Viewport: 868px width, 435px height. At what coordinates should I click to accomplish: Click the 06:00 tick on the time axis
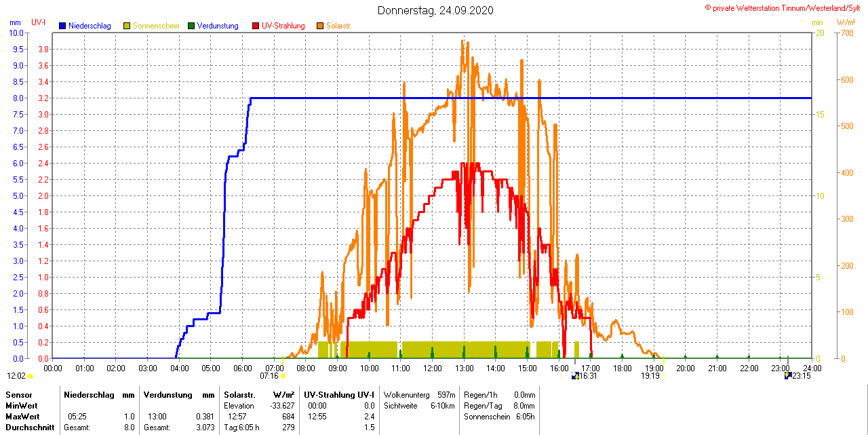click(243, 368)
